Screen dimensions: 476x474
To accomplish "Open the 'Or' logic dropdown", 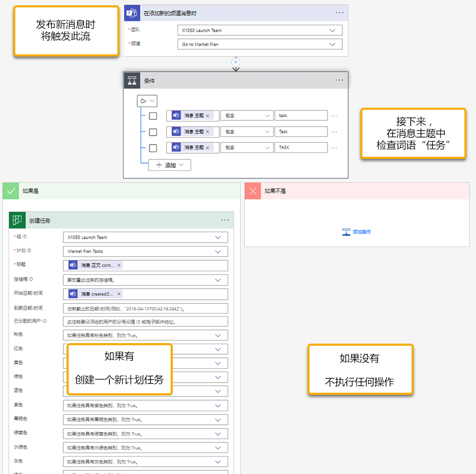I will tap(147, 101).
